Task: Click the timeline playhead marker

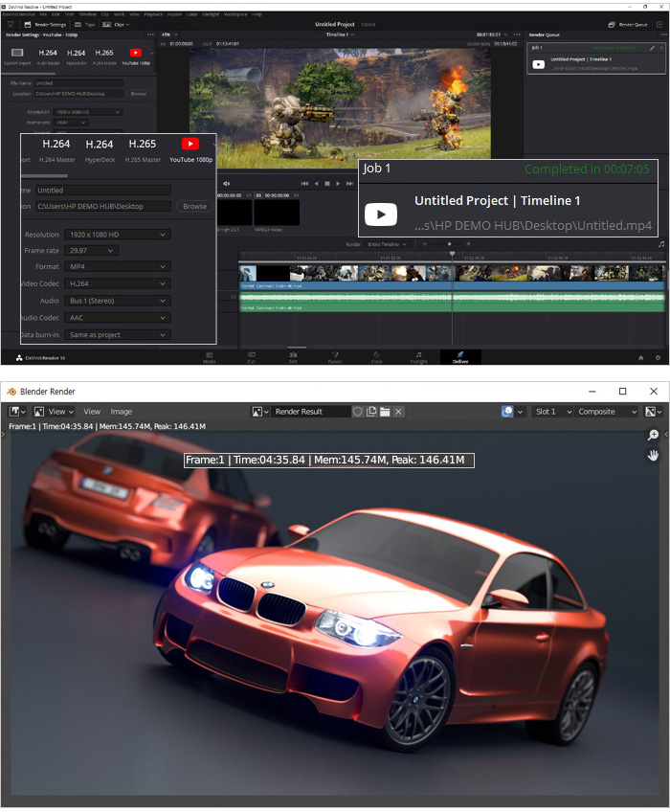Action: point(452,254)
